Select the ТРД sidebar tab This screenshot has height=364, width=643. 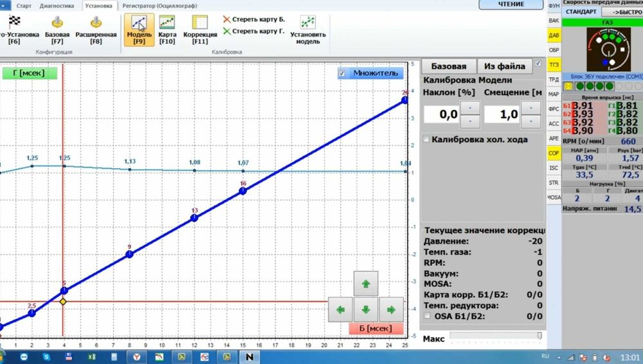[554, 79]
